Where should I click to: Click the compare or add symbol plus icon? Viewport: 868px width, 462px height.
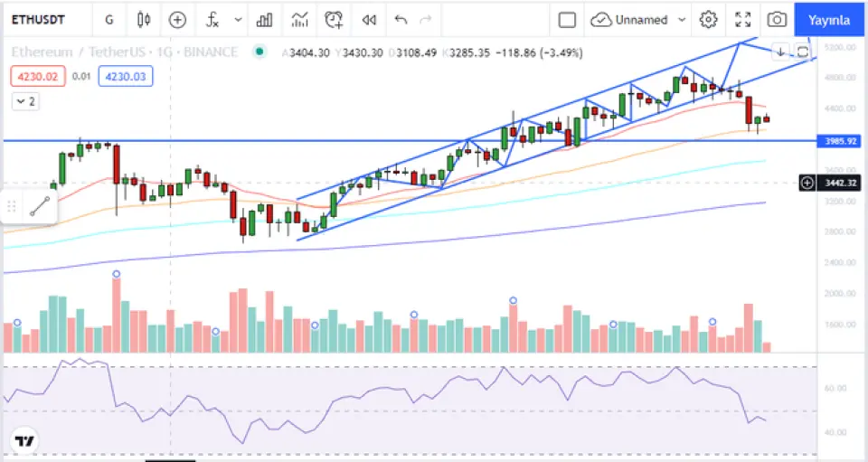[178, 19]
